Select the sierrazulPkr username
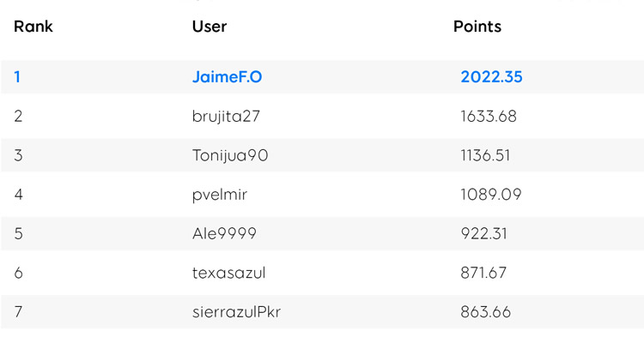 237,312
